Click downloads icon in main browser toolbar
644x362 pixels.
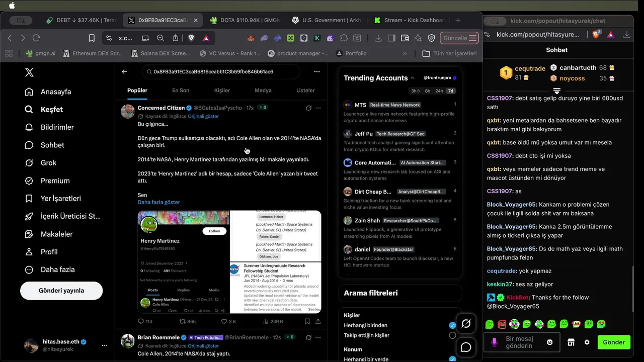[x=378, y=38]
